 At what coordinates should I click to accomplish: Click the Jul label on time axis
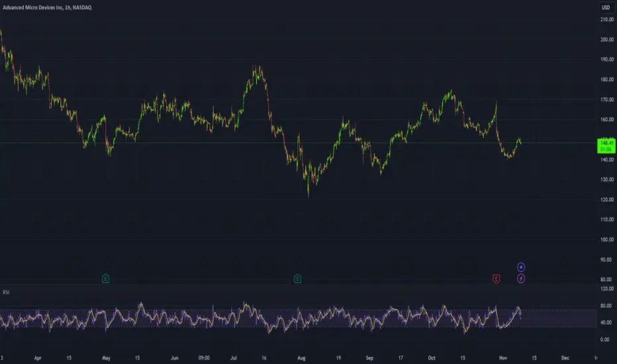(x=234, y=358)
